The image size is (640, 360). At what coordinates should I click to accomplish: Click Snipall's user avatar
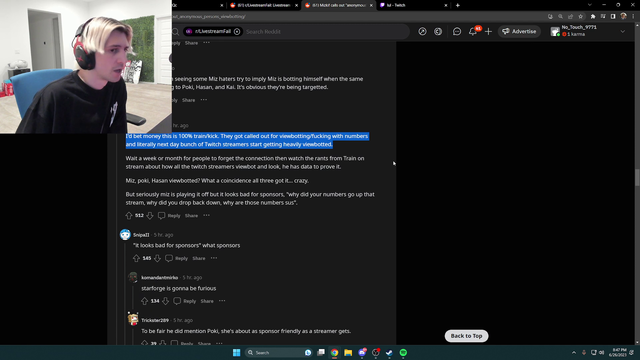coord(125,235)
